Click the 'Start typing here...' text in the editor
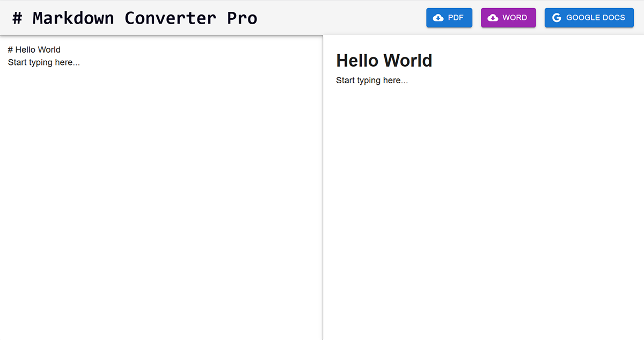This screenshot has width=644, height=340. pos(43,62)
